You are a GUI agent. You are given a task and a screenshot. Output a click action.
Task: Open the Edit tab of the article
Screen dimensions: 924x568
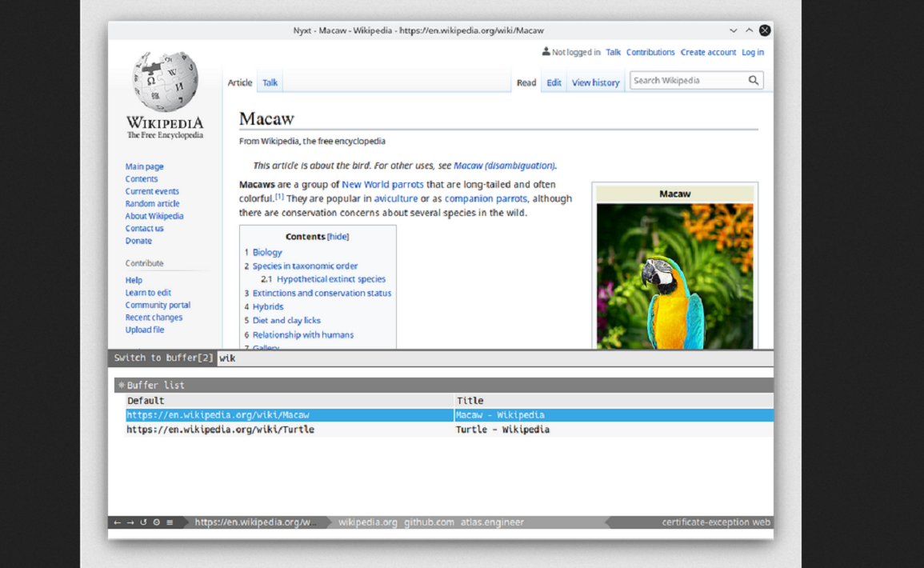click(554, 82)
